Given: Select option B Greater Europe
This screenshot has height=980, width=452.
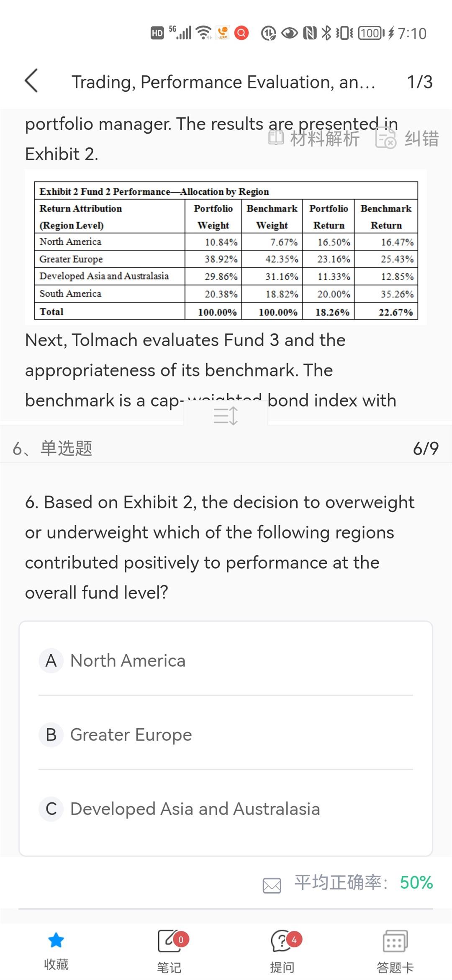Looking at the screenshot, I should (x=131, y=735).
